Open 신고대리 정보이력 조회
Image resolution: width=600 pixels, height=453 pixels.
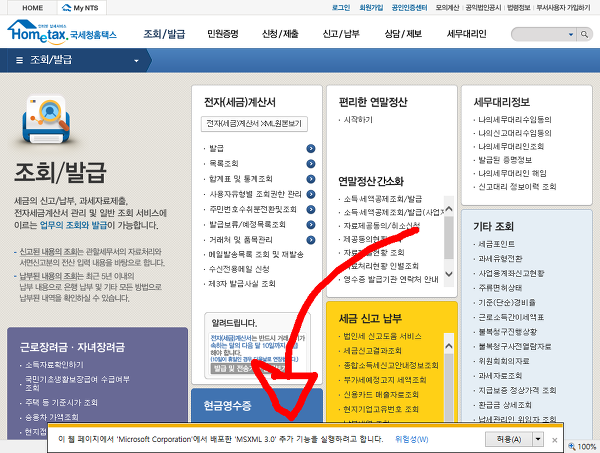517,187
